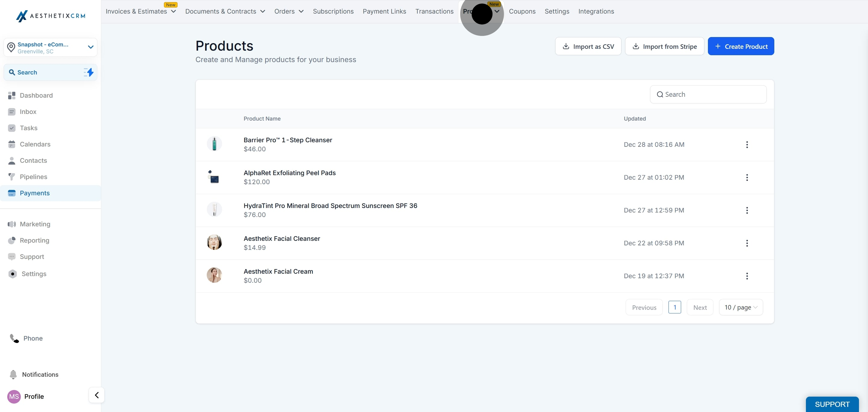Open options menu for Aesthetix Facial Cream
The width and height of the screenshot is (868, 412).
747,276
